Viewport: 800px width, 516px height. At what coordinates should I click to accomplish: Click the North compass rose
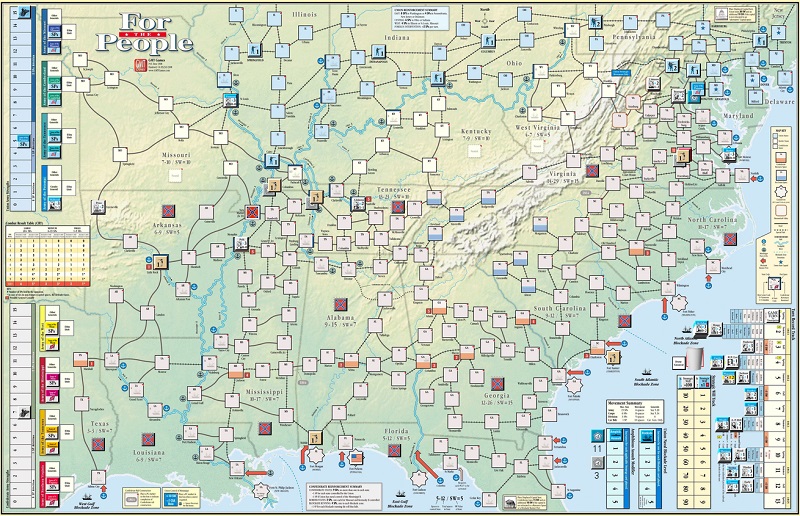coord(485,21)
